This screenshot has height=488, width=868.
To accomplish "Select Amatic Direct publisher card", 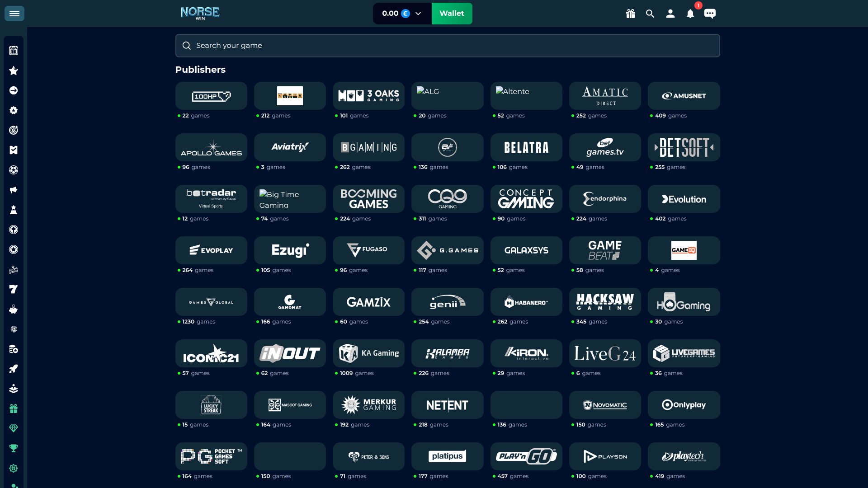I will click(605, 96).
